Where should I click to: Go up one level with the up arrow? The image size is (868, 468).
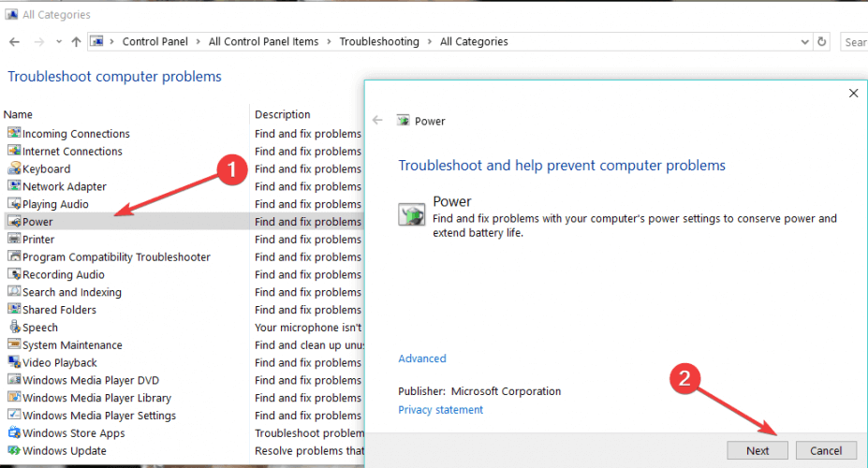click(x=77, y=42)
